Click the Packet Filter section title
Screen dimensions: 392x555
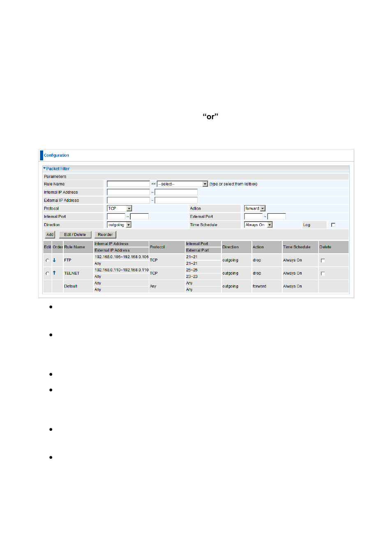coord(58,169)
